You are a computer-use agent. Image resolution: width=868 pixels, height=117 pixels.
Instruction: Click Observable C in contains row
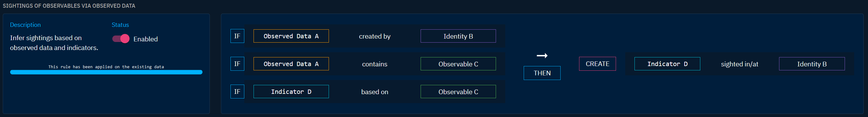tap(458, 64)
